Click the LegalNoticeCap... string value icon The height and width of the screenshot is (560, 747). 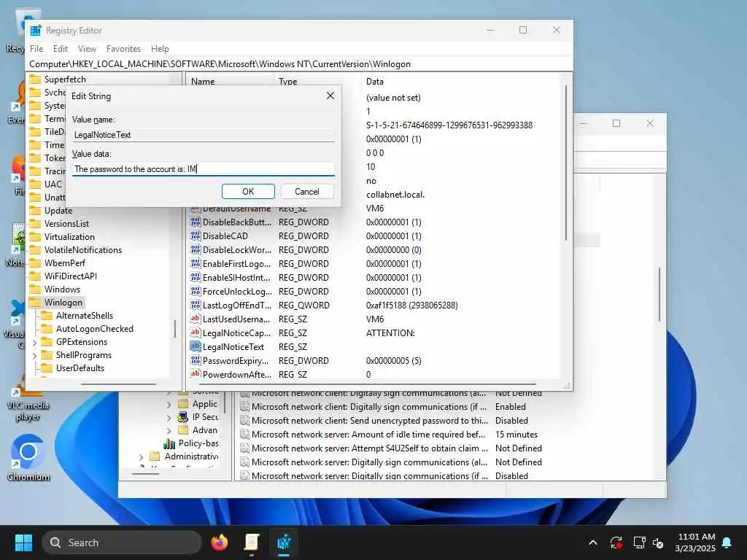(x=195, y=332)
